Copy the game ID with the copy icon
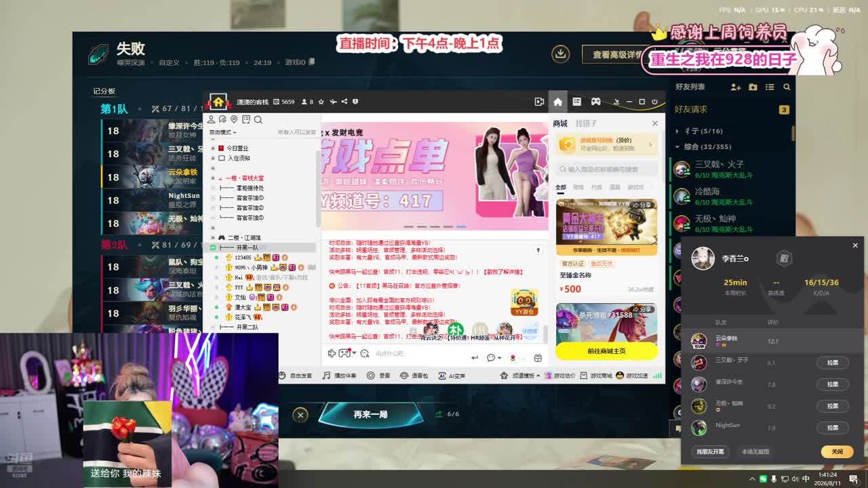 (x=311, y=62)
